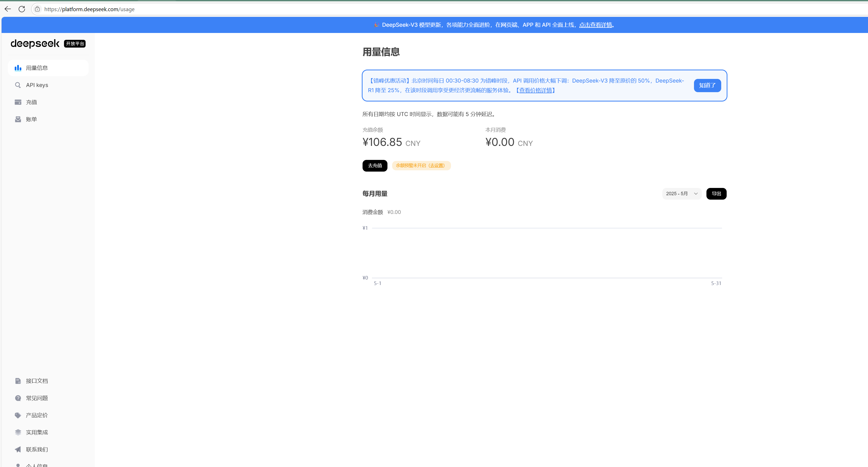Click the 产品定价 tag icon
This screenshot has width=868, height=467.
point(18,415)
